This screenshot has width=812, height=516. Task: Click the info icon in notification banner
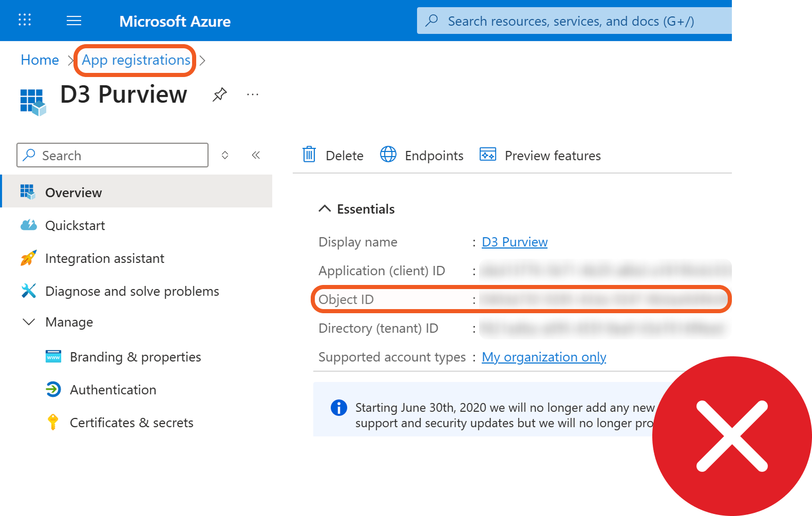pos(339,408)
